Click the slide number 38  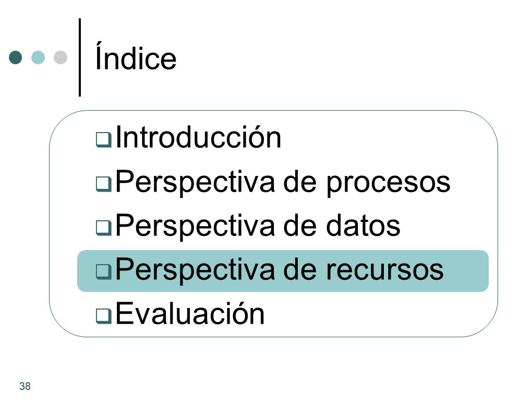(x=25, y=386)
